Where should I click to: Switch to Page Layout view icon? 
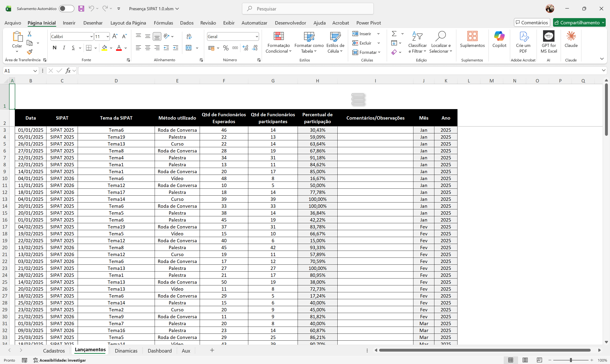tap(525, 360)
